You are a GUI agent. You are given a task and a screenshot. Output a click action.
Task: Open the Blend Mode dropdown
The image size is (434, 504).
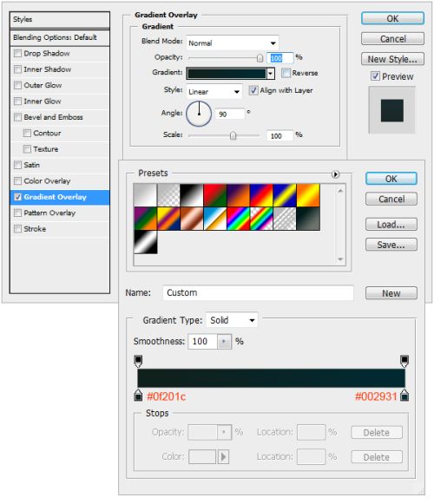point(233,43)
